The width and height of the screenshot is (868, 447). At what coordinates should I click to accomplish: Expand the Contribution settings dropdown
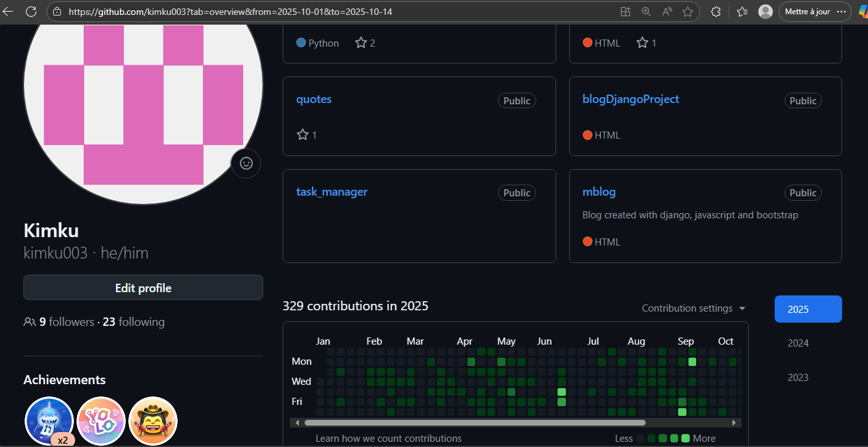click(x=694, y=308)
